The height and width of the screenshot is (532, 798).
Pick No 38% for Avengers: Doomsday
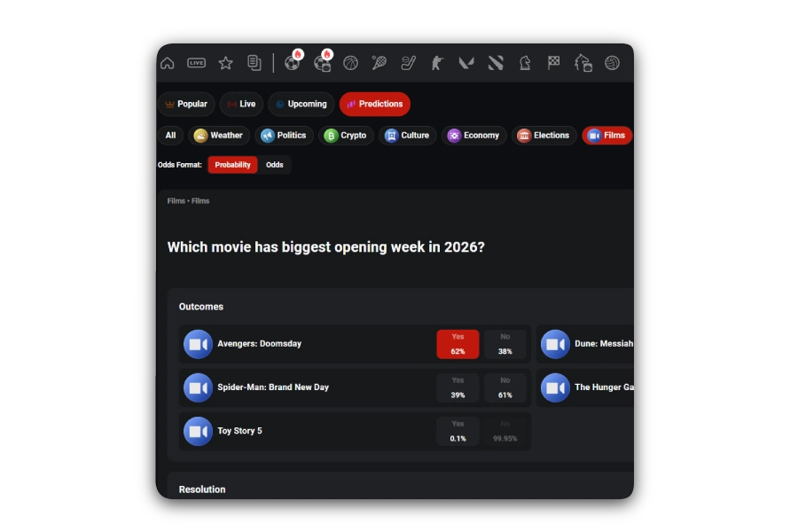[x=505, y=345]
